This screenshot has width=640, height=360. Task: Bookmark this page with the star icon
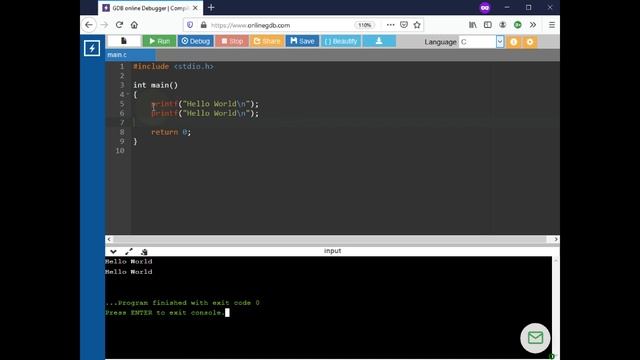pos(417,25)
